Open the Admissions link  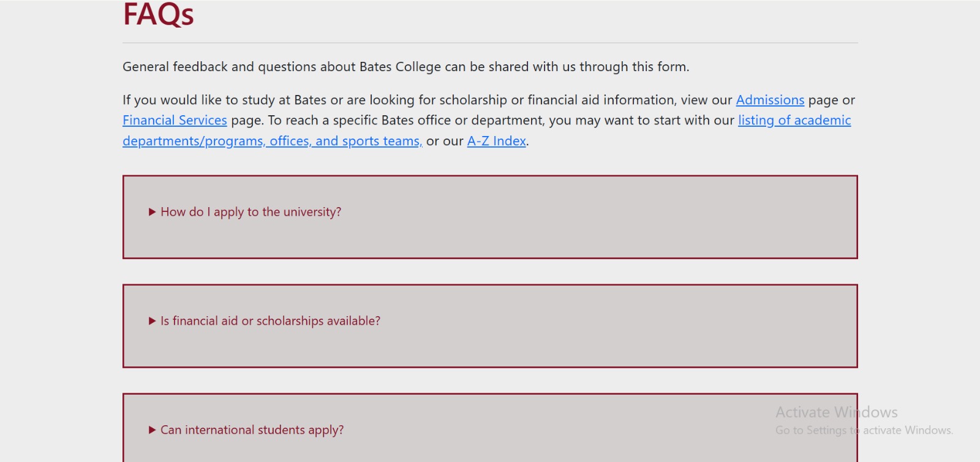(770, 100)
